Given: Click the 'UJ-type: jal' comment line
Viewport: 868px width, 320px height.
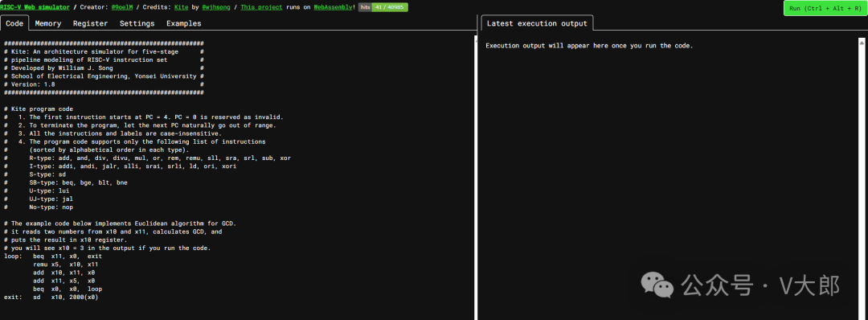Looking at the screenshot, I should coord(39,199).
